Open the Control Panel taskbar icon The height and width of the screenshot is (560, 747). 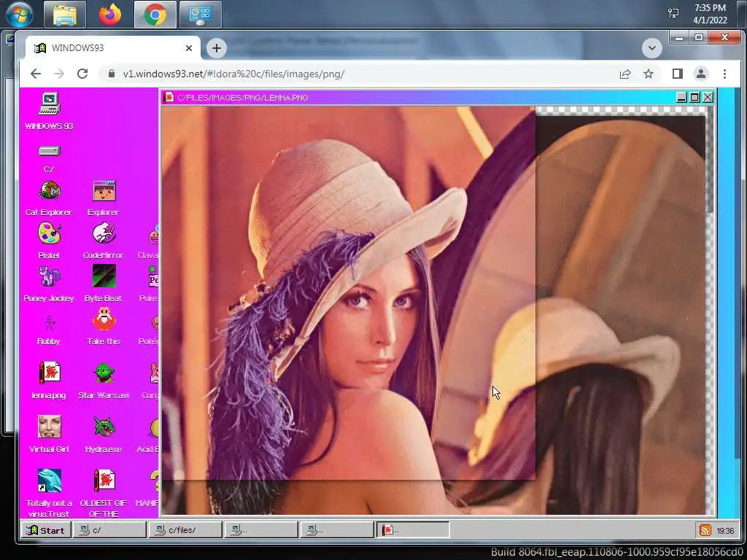click(200, 15)
